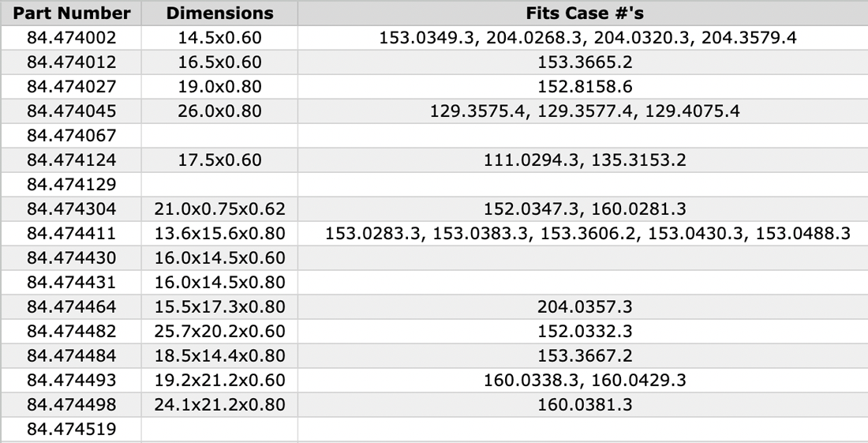Select the 16.5x0.60 dimensions cell
868x443 pixels.
pyautogui.click(x=219, y=62)
